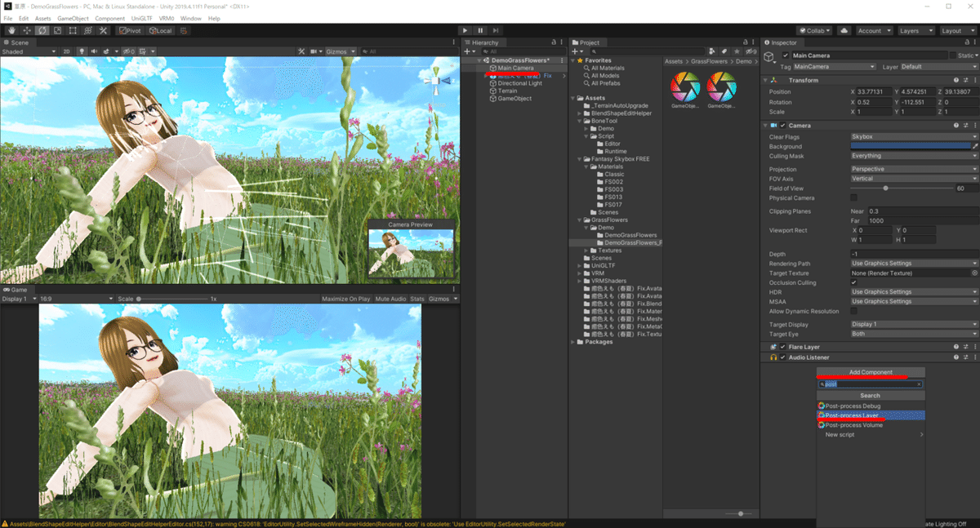
Task: Lock the Hierarchy panel
Action: pos(555,42)
